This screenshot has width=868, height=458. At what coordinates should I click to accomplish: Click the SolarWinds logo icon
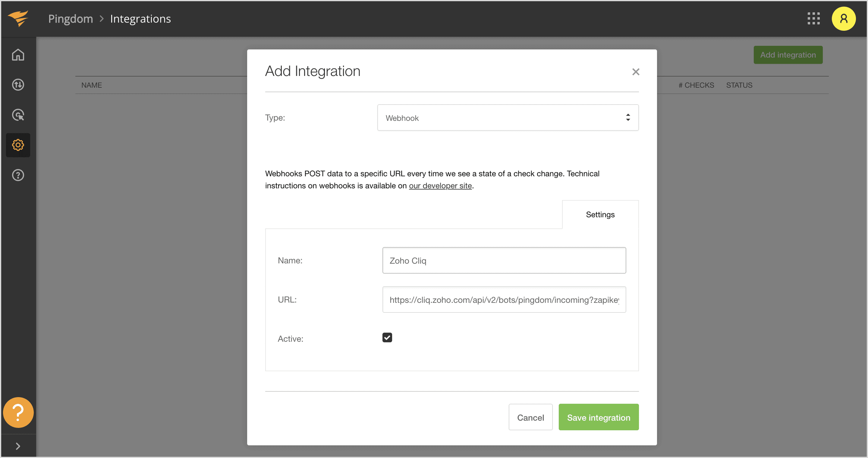[x=18, y=18]
